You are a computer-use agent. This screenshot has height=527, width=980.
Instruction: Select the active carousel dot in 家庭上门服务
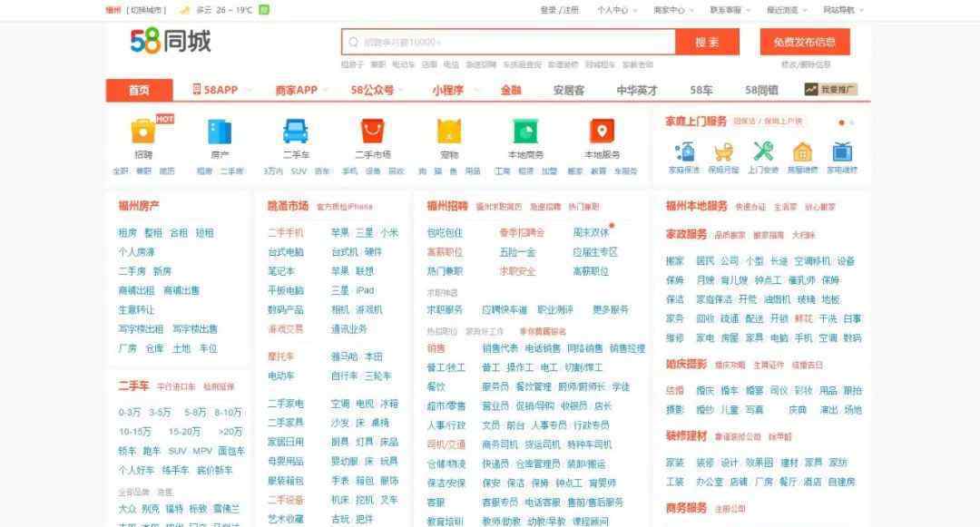point(842,122)
